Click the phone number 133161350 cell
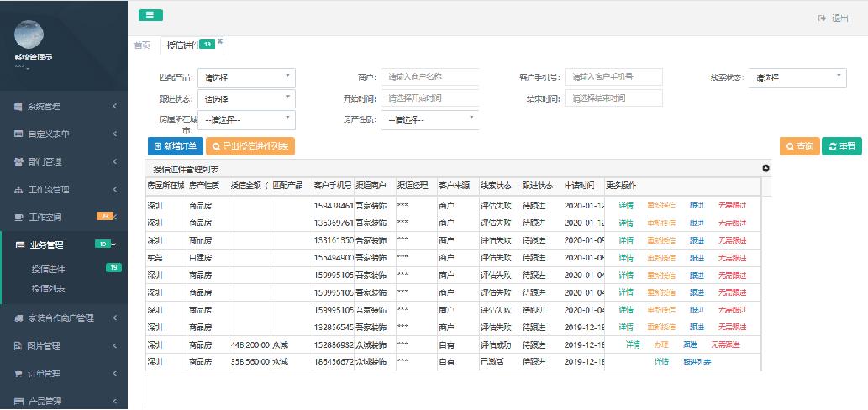The height and width of the screenshot is (410, 868). (x=334, y=240)
